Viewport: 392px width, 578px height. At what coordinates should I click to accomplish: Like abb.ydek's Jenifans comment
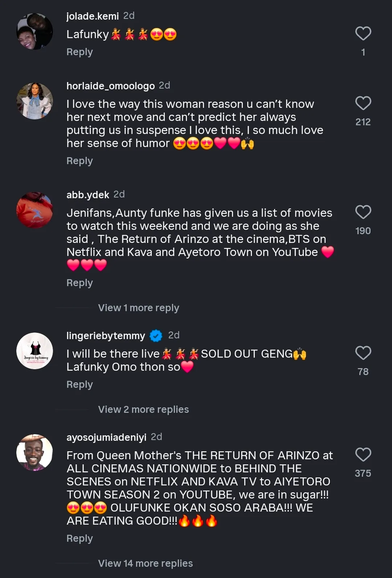pyautogui.click(x=363, y=212)
